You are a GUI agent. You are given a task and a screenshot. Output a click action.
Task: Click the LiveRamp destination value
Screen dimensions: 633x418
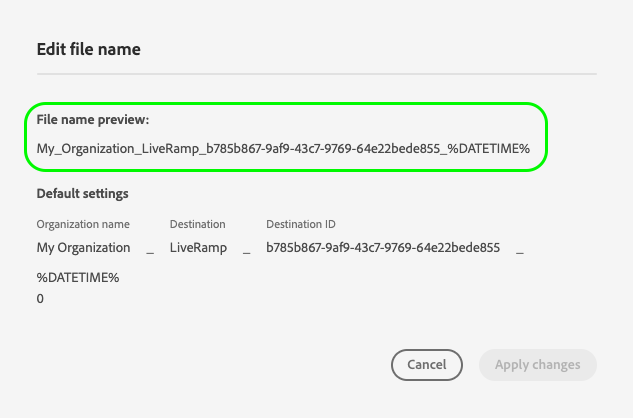[197, 247]
